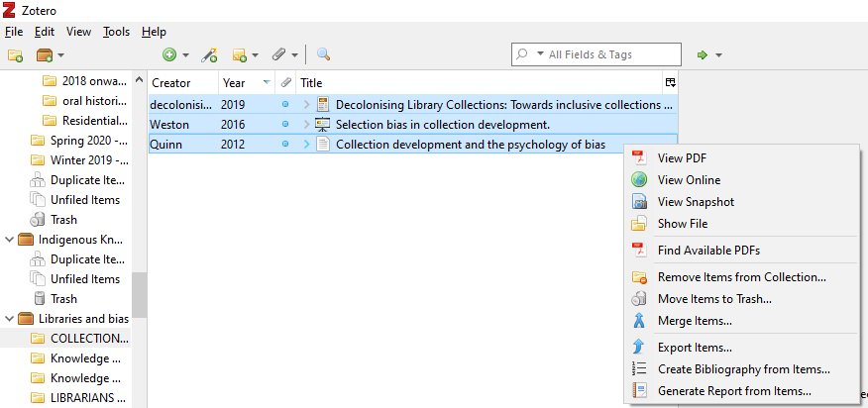Select the 2018 onwa... collection folder

[x=86, y=81]
